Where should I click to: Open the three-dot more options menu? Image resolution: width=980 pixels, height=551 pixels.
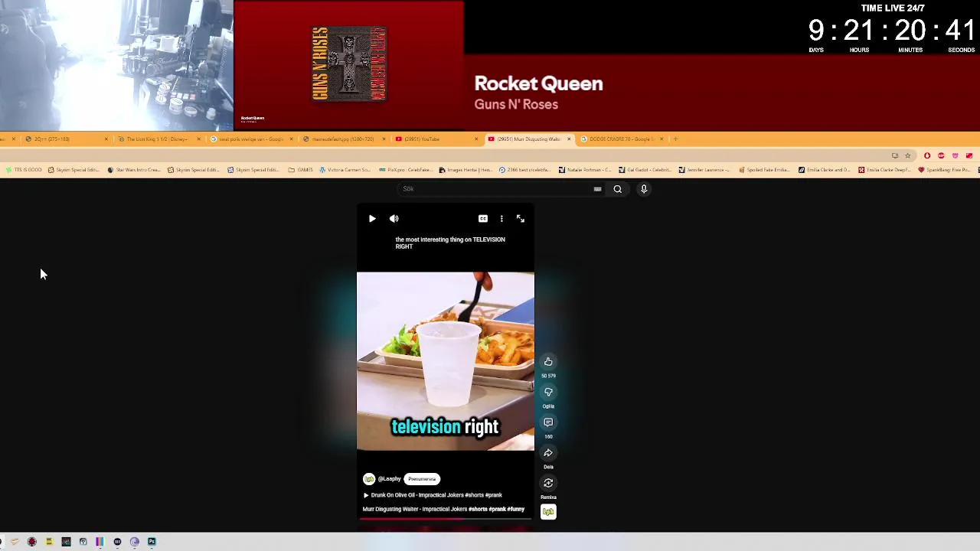[501, 219]
